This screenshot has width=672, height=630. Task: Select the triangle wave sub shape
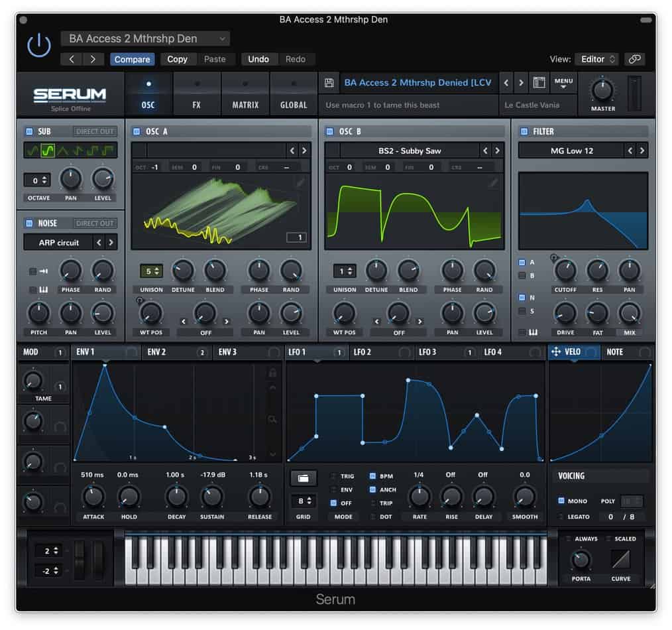[x=62, y=151]
